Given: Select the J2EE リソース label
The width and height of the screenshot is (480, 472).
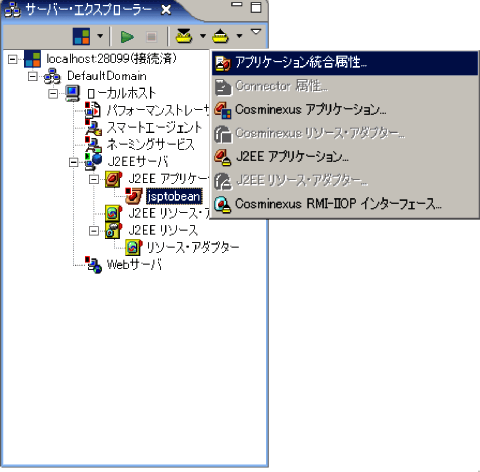Looking at the screenshot, I should coord(163,230).
